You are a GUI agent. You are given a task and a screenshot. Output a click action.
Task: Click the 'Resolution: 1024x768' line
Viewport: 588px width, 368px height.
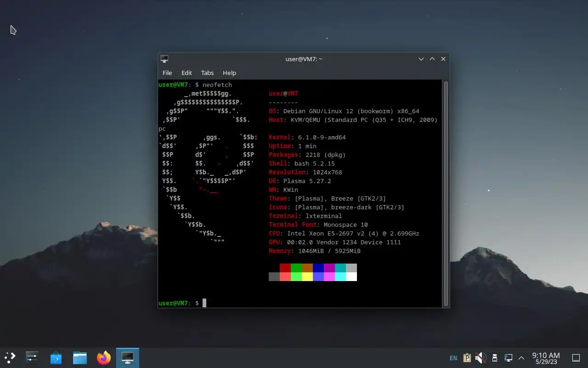coord(305,172)
